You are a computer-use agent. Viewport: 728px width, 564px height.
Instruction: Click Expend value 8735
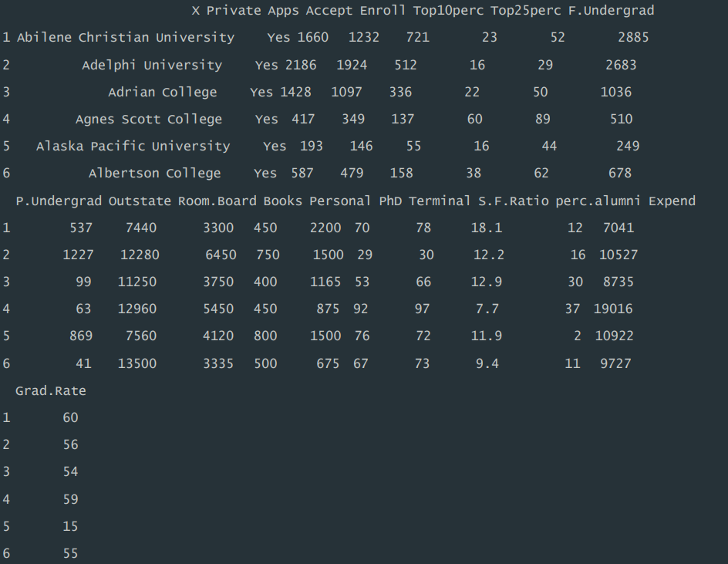618,282
